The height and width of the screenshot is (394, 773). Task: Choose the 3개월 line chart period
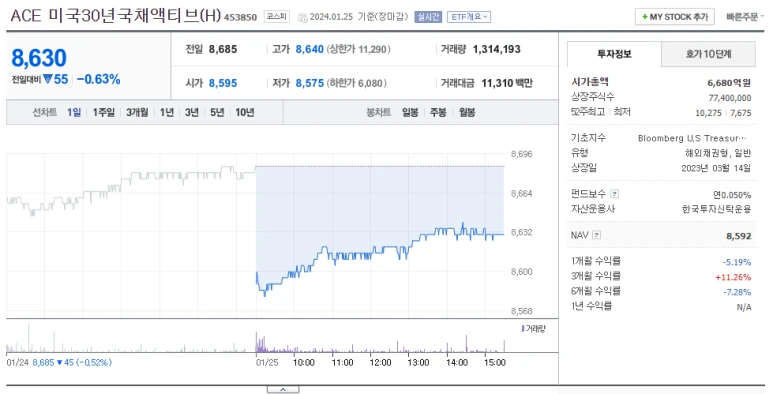coord(137,112)
